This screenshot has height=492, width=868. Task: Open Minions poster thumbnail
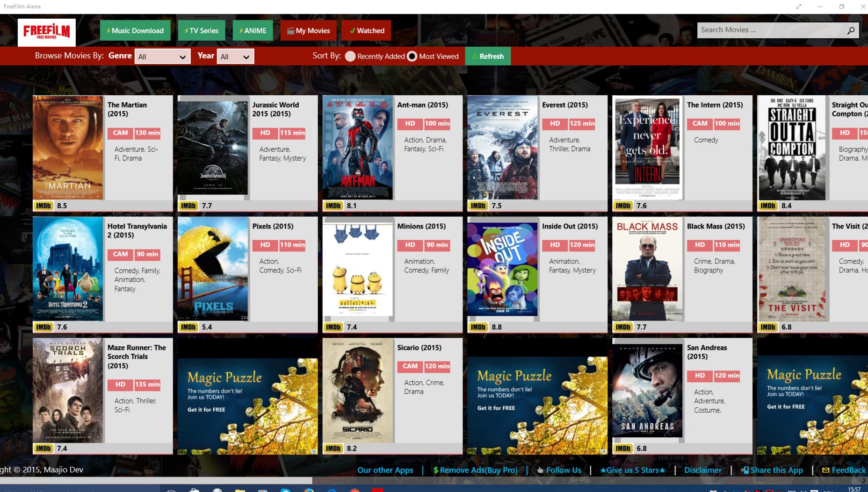[358, 269]
